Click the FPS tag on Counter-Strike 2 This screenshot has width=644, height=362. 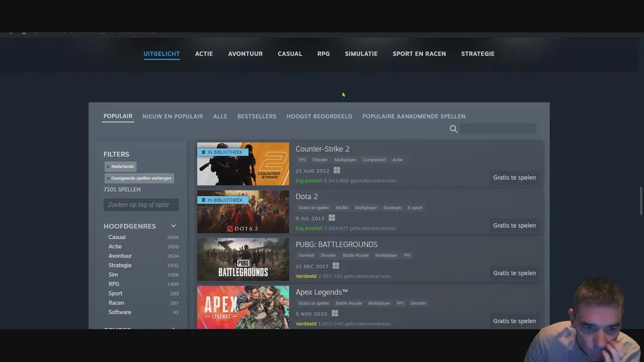click(x=302, y=160)
